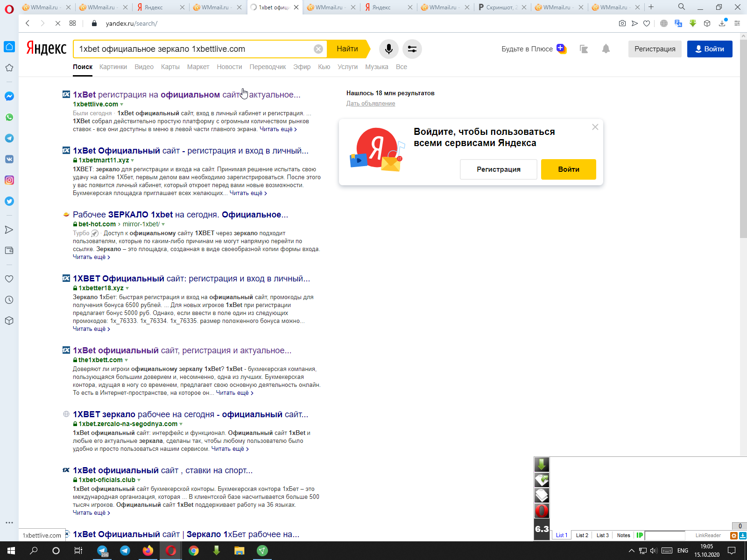Switch to the Скриншот browser tab
Image resolution: width=747 pixels, height=560 pixels.
point(502,7)
